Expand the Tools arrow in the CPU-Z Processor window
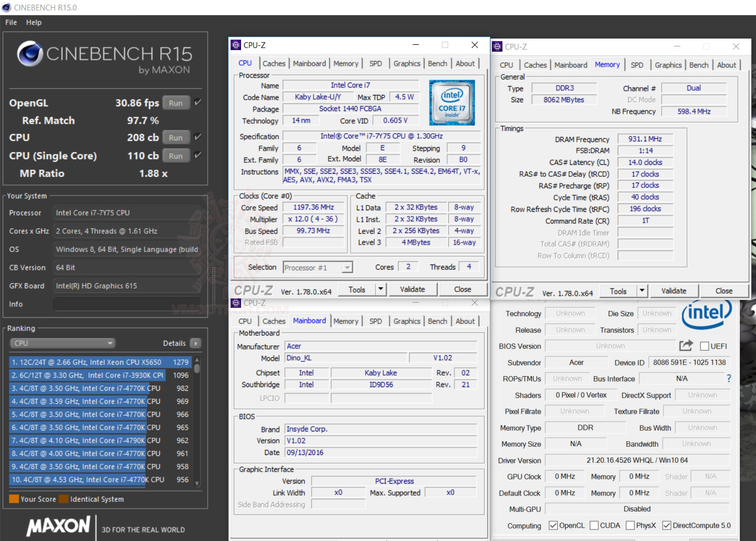 (381, 289)
